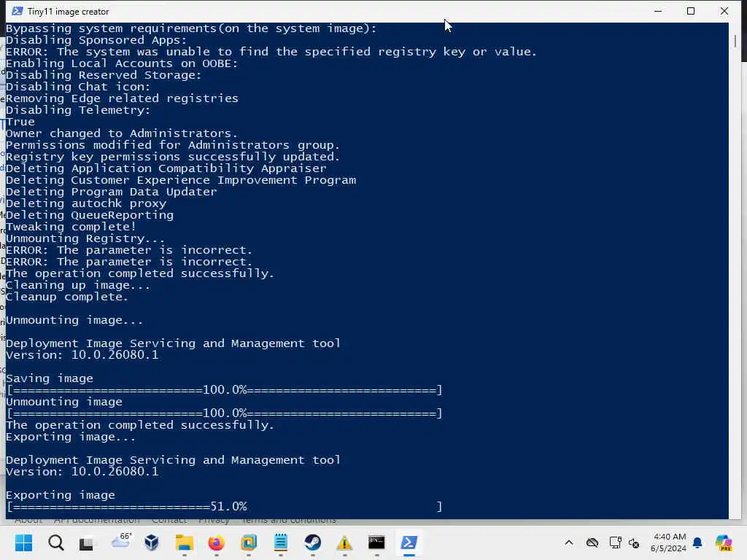Image resolution: width=747 pixels, height=560 pixels.
Task: Click 'Disabling Chat icon:' line
Action: pyautogui.click(x=78, y=87)
